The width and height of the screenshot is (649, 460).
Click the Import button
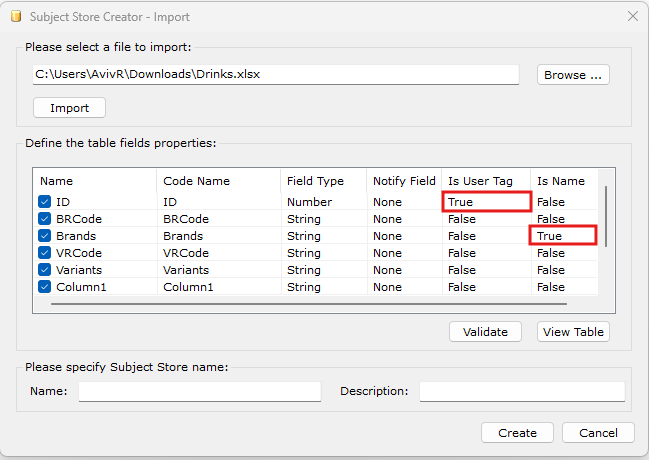[x=69, y=108]
